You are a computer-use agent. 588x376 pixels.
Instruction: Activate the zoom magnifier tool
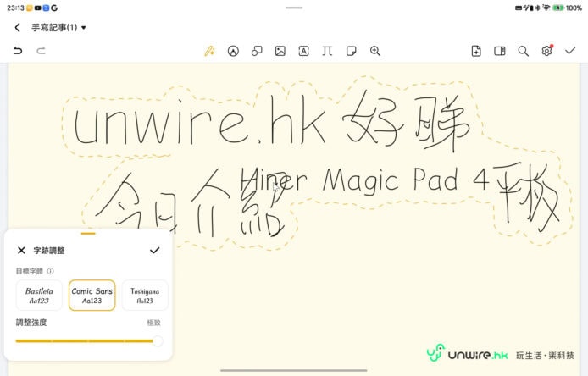click(375, 51)
